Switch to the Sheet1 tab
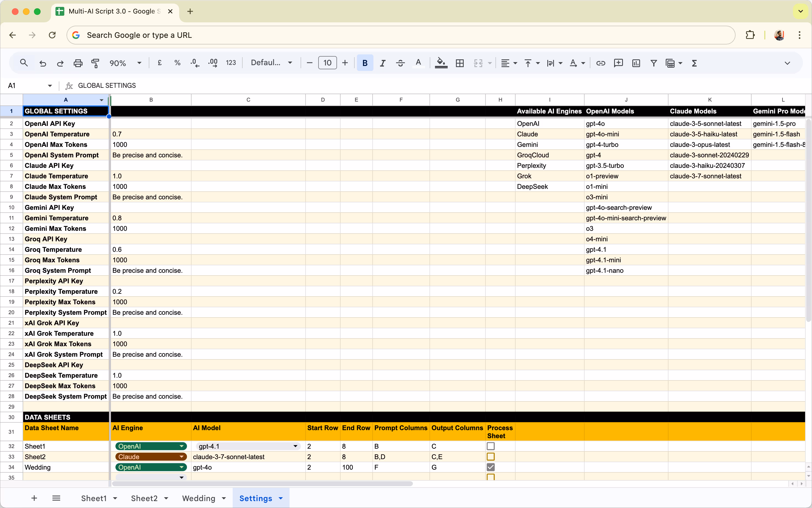Screen dimensions: 812x508 (x=94, y=498)
